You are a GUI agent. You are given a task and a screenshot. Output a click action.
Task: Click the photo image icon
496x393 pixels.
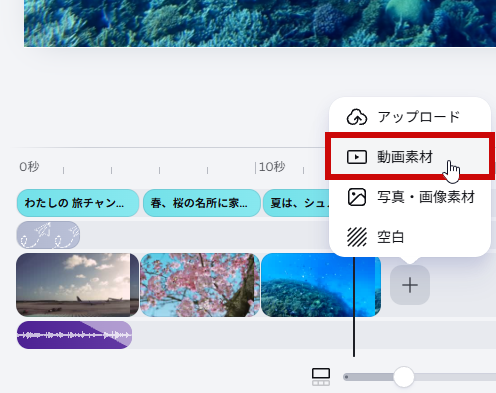click(x=357, y=197)
